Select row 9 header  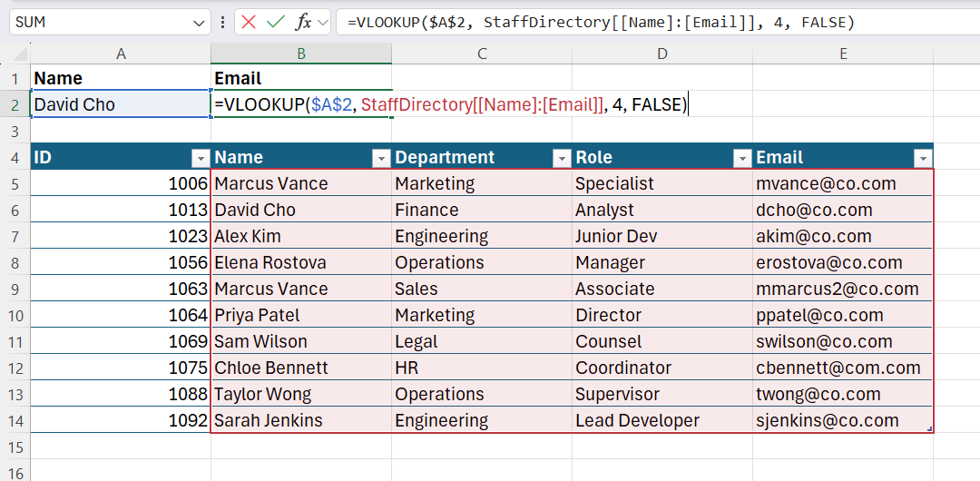15,289
